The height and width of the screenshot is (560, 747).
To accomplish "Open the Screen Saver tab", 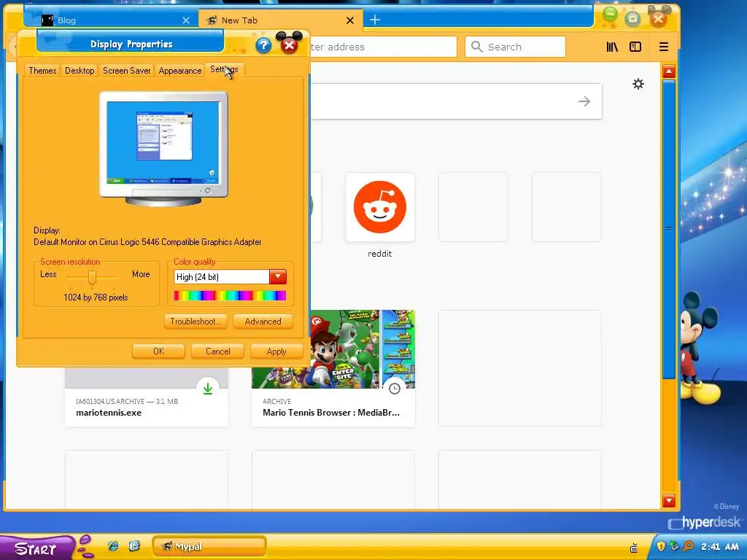I will point(127,71).
